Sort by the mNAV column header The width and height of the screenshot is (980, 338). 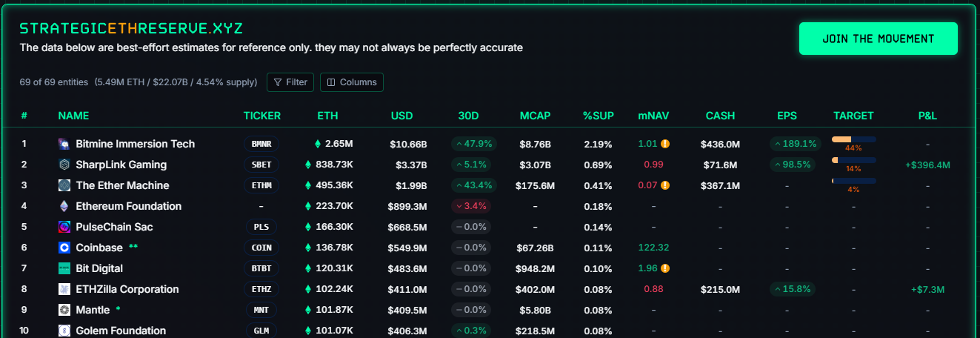[653, 116]
